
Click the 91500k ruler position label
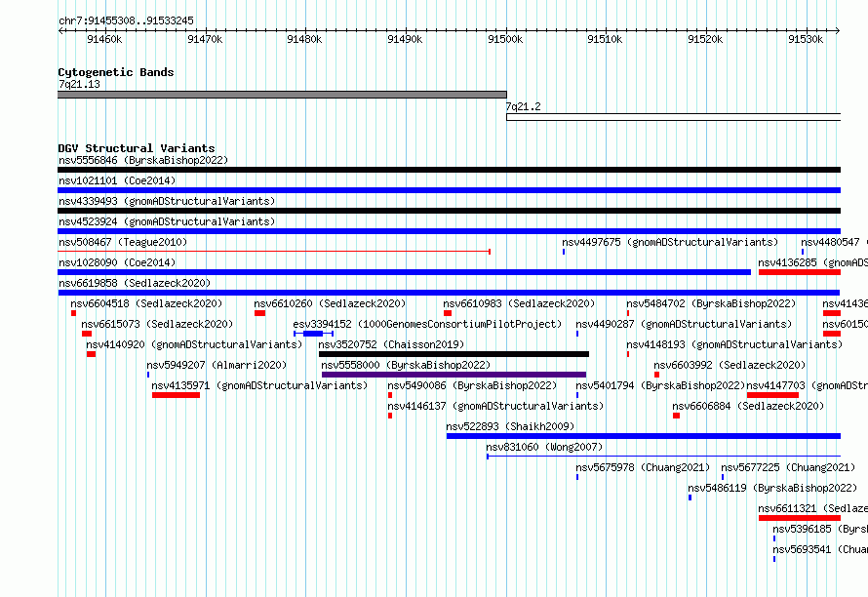pos(505,39)
